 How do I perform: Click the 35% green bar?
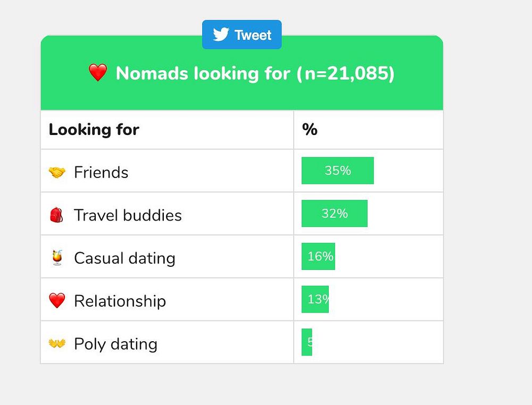pyautogui.click(x=337, y=171)
